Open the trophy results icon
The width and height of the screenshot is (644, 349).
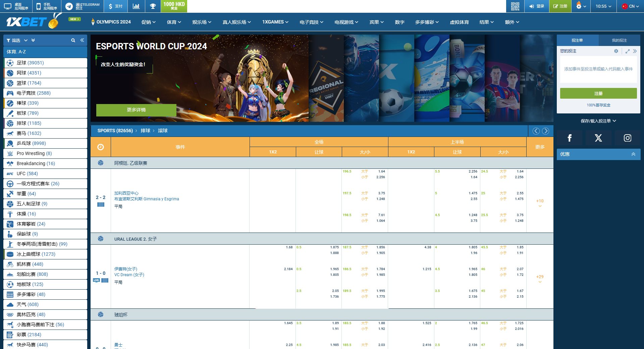coord(153,6)
